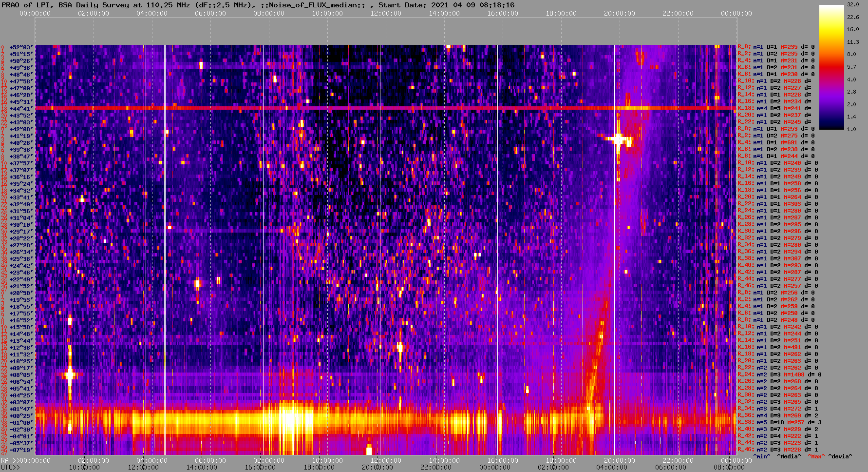Click the ^Media^ legend label
The image size is (868, 472).
tap(789, 456)
